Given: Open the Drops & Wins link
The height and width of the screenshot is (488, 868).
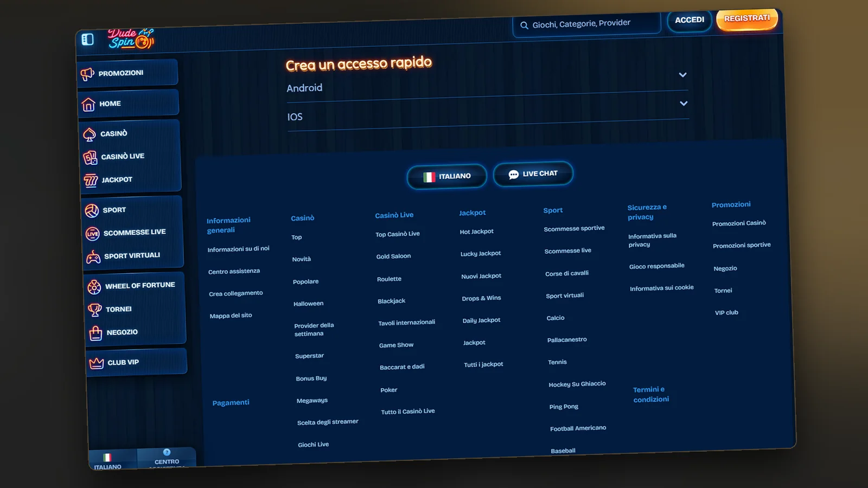Looking at the screenshot, I should (481, 298).
